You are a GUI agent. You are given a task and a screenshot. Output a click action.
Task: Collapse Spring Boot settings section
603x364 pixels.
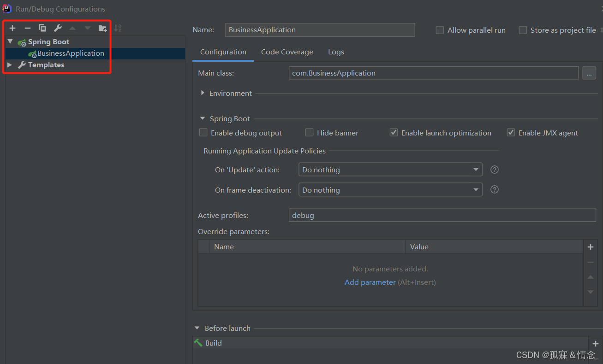pyautogui.click(x=203, y=118)
